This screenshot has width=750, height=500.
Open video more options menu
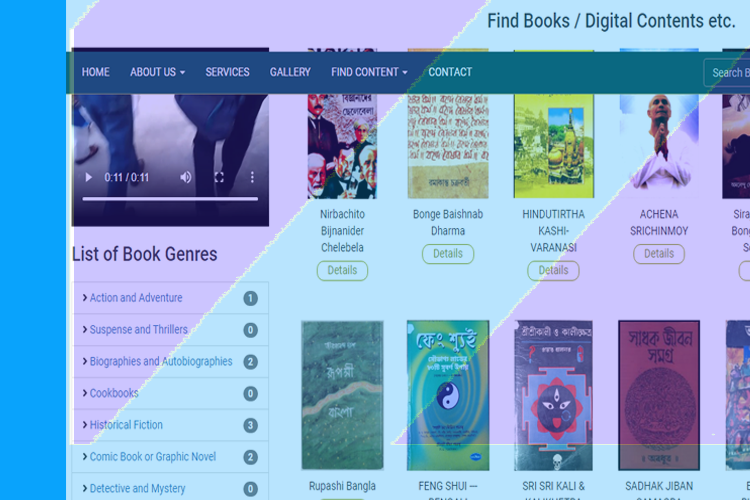tap(252, 178)
